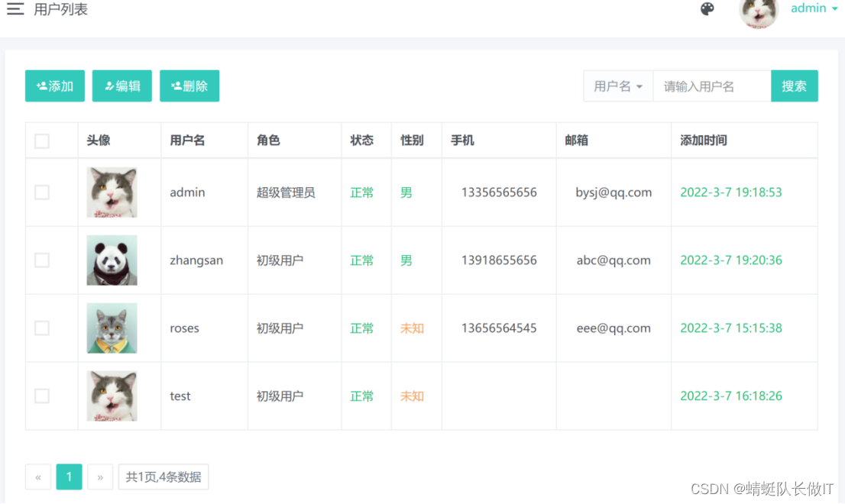845x504 pixels.
Task: Click the 编辑 edit user button
Action: (121, 86)
